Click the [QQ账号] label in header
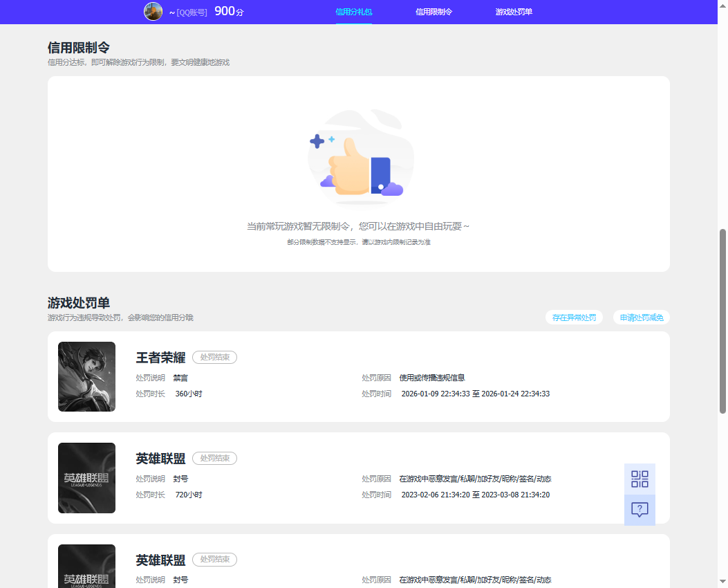Viewport: 728px width, 588px height. (192, 12)
